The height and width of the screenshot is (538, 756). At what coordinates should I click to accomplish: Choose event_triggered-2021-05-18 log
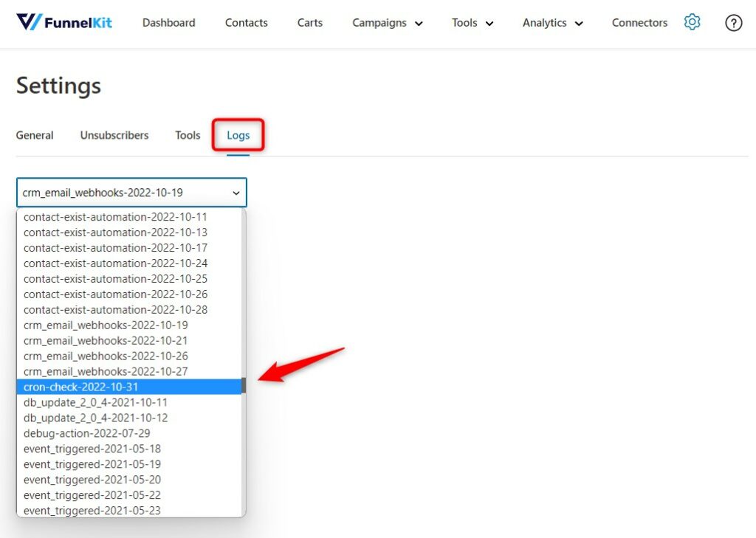128,449
